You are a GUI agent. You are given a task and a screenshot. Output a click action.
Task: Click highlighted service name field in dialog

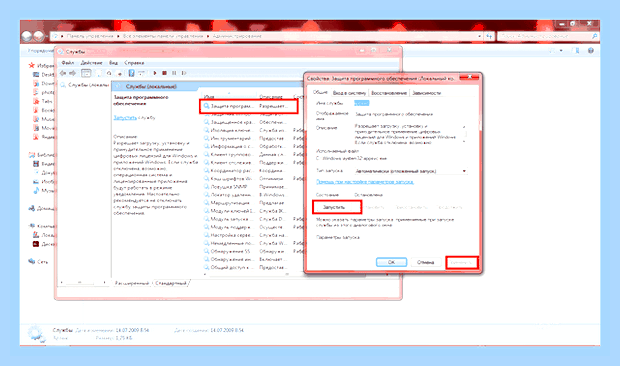click(x=361, y=103)
